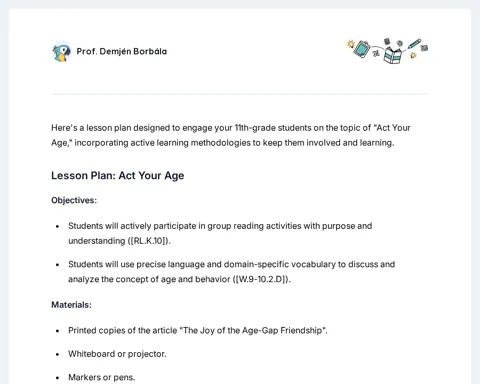Screen dimensions: 480x384
Task: Click the dark square icon above the book
Action: [387, 41]
